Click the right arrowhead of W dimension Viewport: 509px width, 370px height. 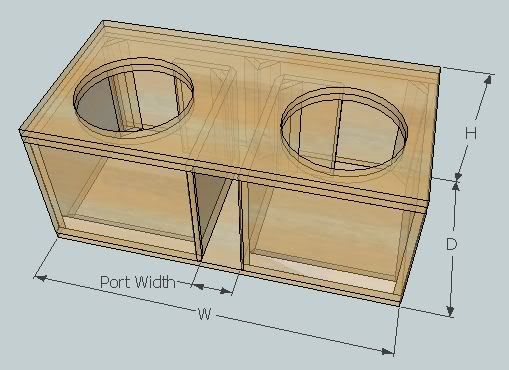(388, 351)
